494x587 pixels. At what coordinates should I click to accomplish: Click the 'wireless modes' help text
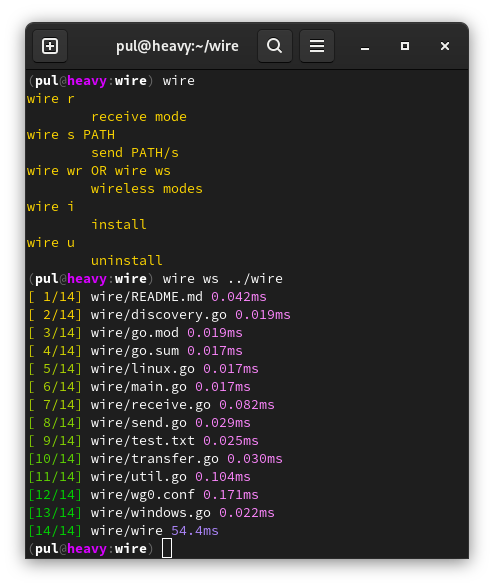[x=147, y=189]
